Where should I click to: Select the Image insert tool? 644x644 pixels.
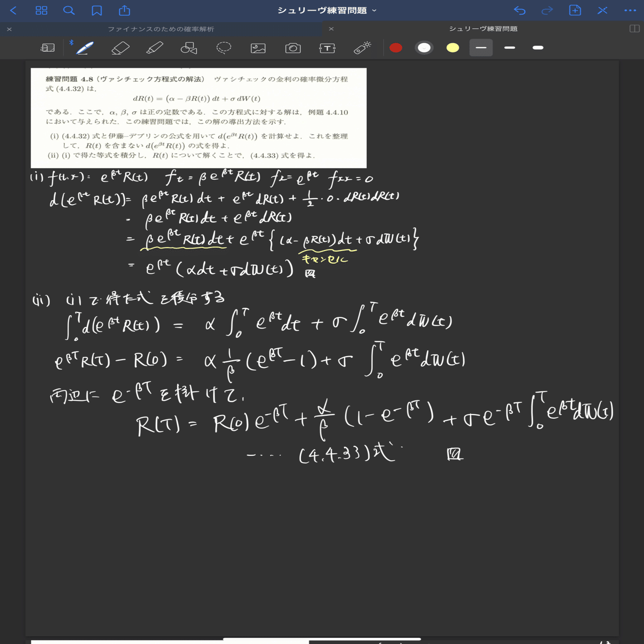[x=258, y=48]
